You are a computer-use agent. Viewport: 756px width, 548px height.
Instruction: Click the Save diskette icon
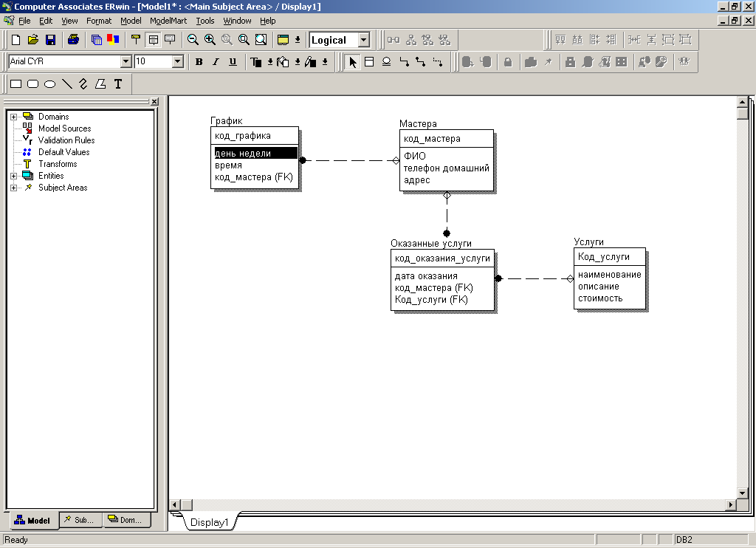click(x=50, y=40)
